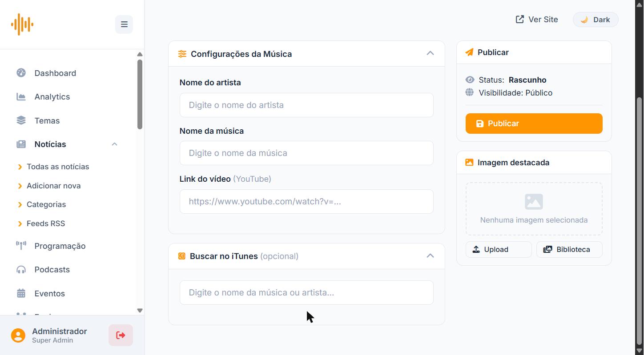Image resolution: width=644 pixels, height=355 pixels.
Task: Click the sliders icon beside Configurações da Música
Action: tap(182, 54)
